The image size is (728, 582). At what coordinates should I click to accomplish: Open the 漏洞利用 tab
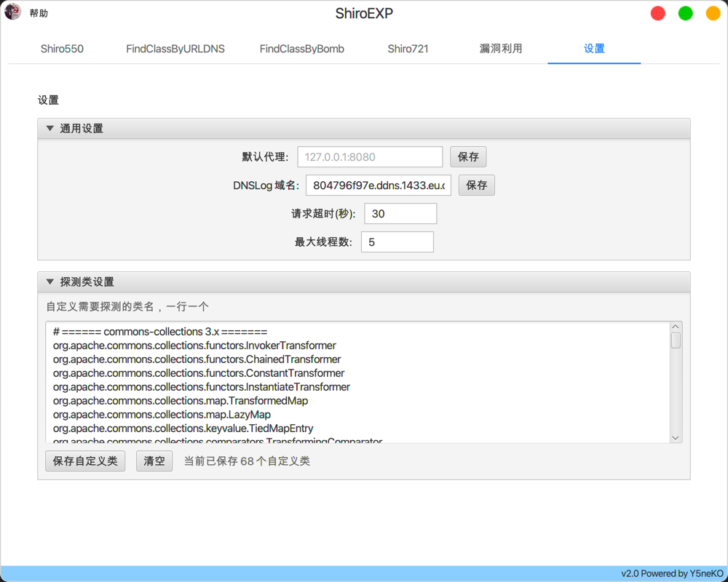[501, 49]
